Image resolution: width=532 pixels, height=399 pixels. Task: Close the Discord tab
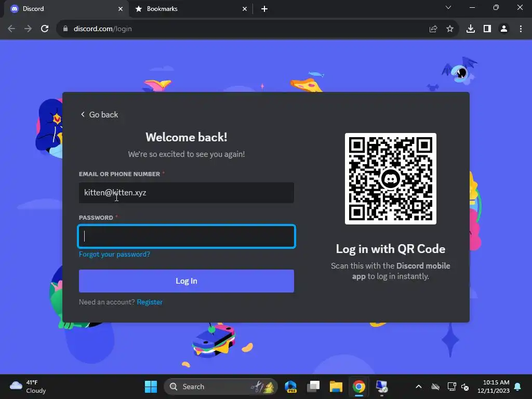(x=121, y=9)
